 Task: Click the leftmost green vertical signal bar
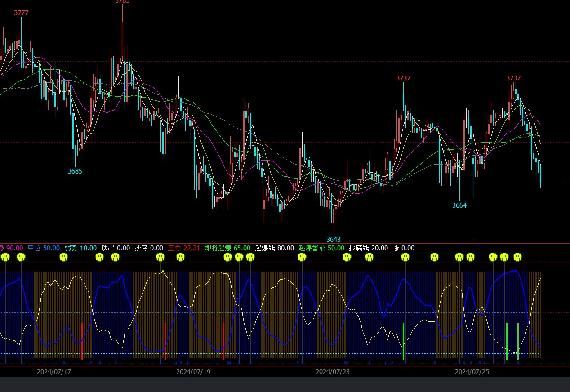tap(403, 341)
